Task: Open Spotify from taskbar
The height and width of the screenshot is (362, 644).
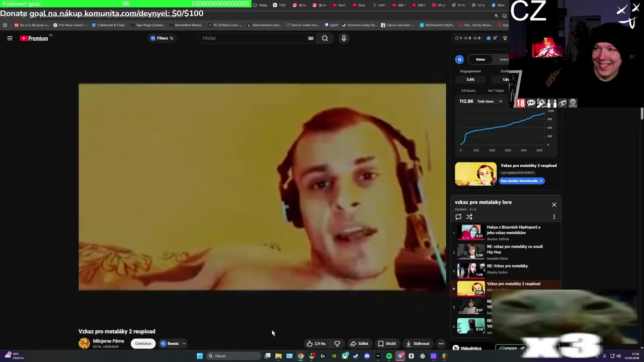Action: (x=389, y=356)
